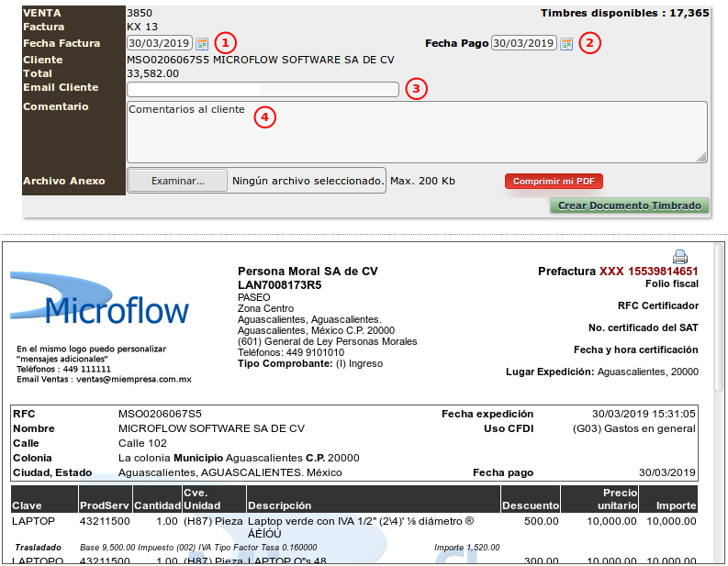Click the expedition datetime '30/03/2019 15:31:05'
728x566 pixels.
(x=644, y=414)
